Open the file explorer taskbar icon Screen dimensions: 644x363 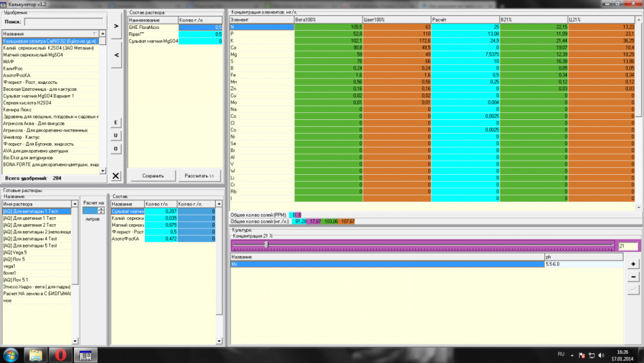[x=35, y=355]
